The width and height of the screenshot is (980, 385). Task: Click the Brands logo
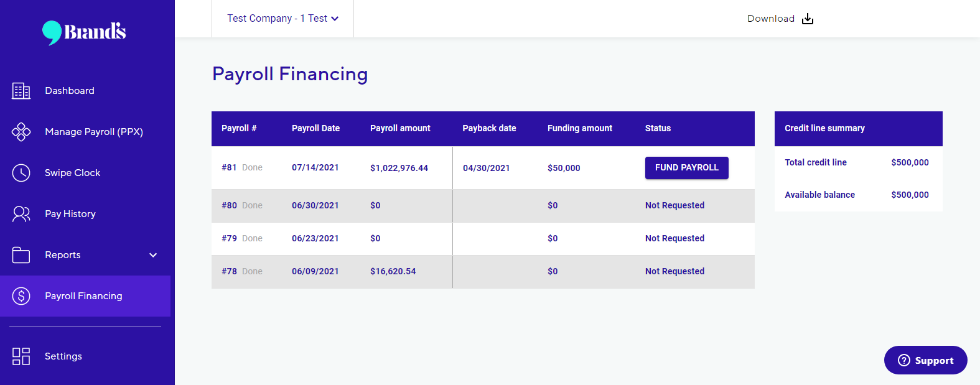point(84,32)
